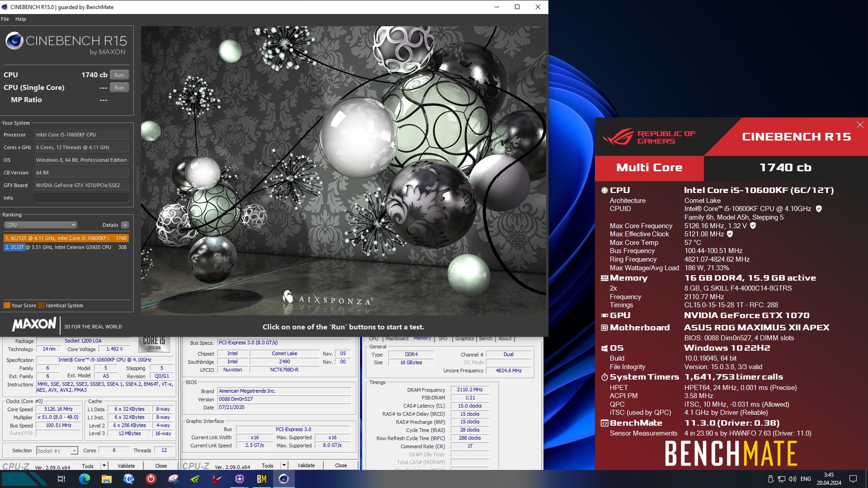Open File Explorer from the taskbar
The width and height of the screenshot is (868, 488).
[106, 479]
